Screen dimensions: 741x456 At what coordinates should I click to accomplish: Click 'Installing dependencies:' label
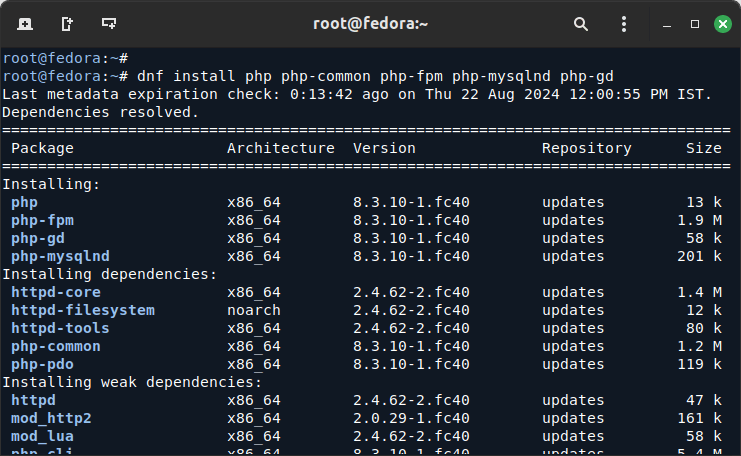click(110, 274)
